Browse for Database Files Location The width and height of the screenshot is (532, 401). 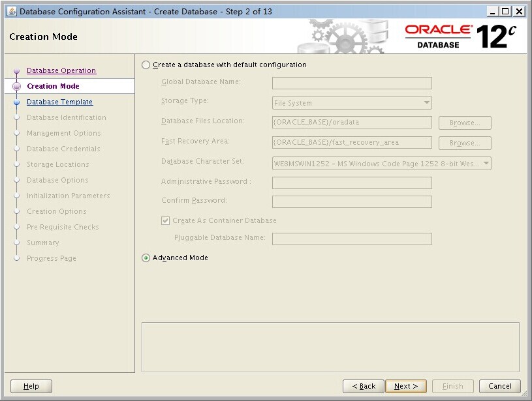point(465,123)
